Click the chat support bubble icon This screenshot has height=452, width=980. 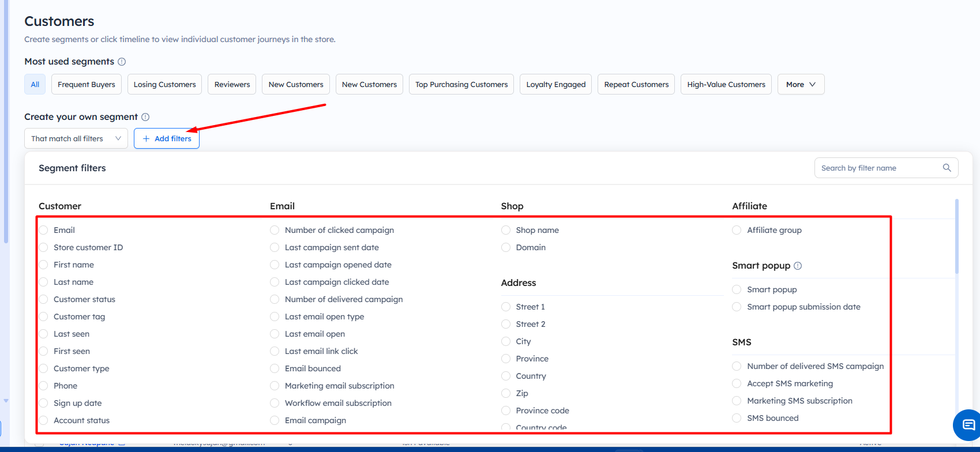pyautogui.click(x=968, y=425)
